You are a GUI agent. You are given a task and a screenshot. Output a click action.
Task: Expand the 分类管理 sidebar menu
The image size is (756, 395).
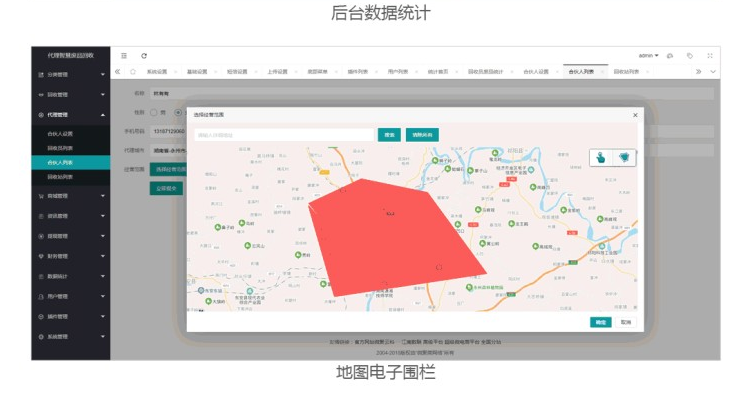pyautogui.click(x=71, y=75)
